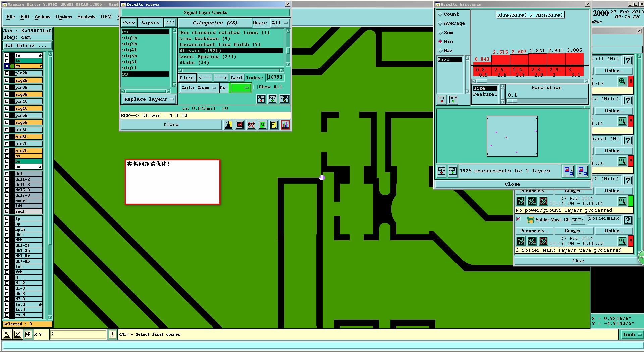Select the Average radio button
Image resolution: width=644 pixels, height=352 pixels.
coord(440,23)
